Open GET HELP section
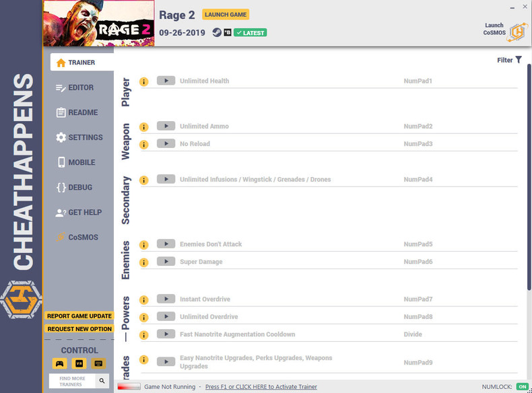This screenshot has width=532, height=393. click(x=79, y=213)
